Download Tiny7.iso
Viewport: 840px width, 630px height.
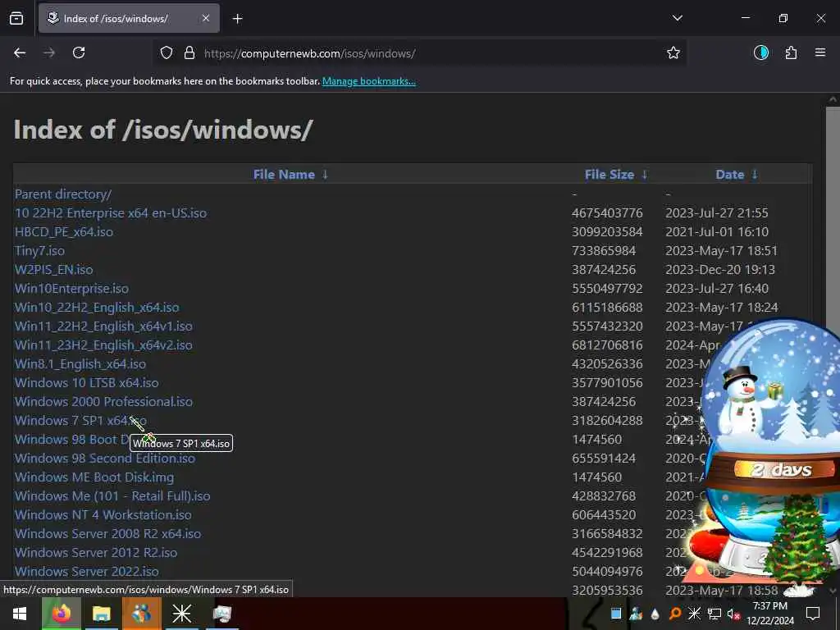(x=39, y=251)
